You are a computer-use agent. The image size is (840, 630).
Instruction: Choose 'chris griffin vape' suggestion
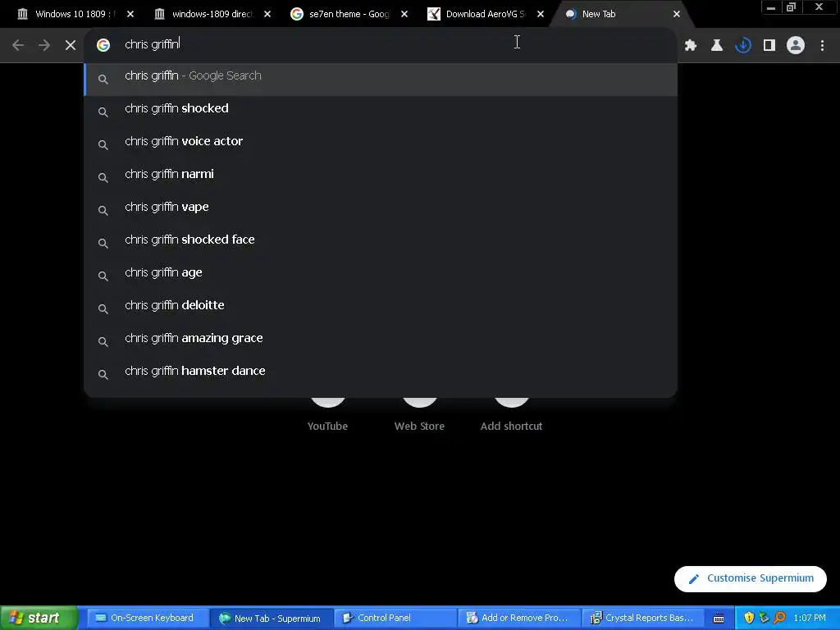[x=381, y=210]
